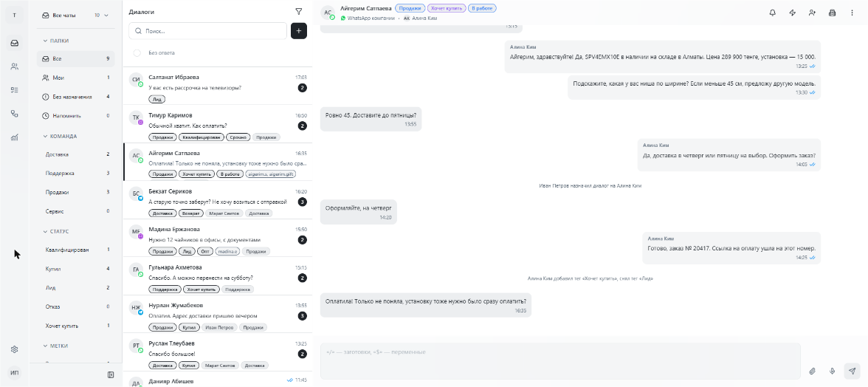Open notifications bell in chat header
The height and width of the screenshot is (387, 868).
pyautogui.click(x=773, y=13)
